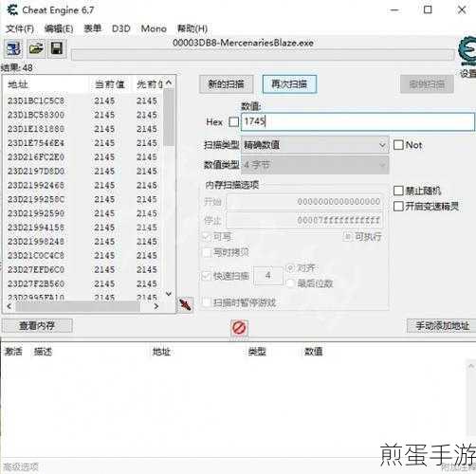This screenshot has width=476, height=474.
Task: Toggle the 写时拷贝 checkbox
Action: [207, 252]
